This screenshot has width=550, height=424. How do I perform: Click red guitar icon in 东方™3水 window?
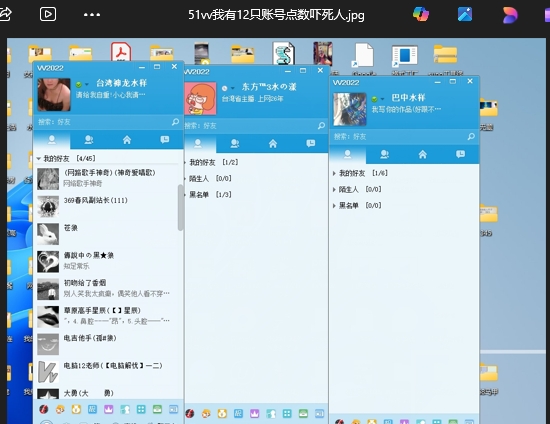(190, 413)
